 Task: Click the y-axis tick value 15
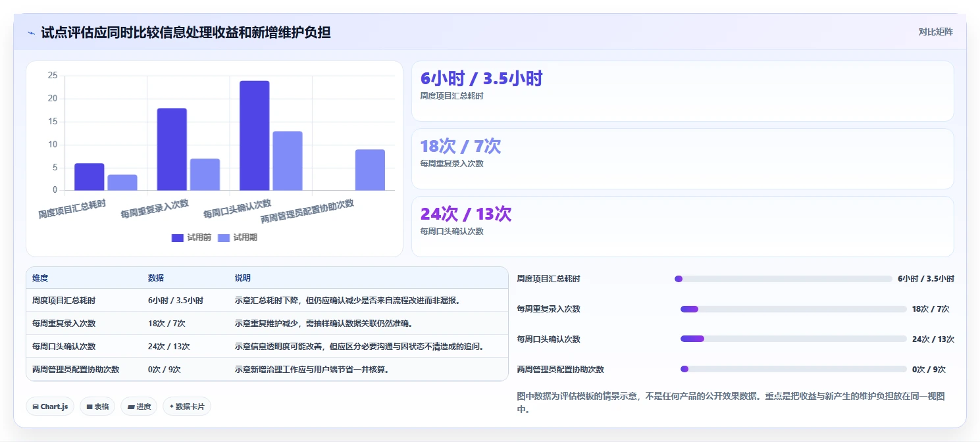click(53, 122)
